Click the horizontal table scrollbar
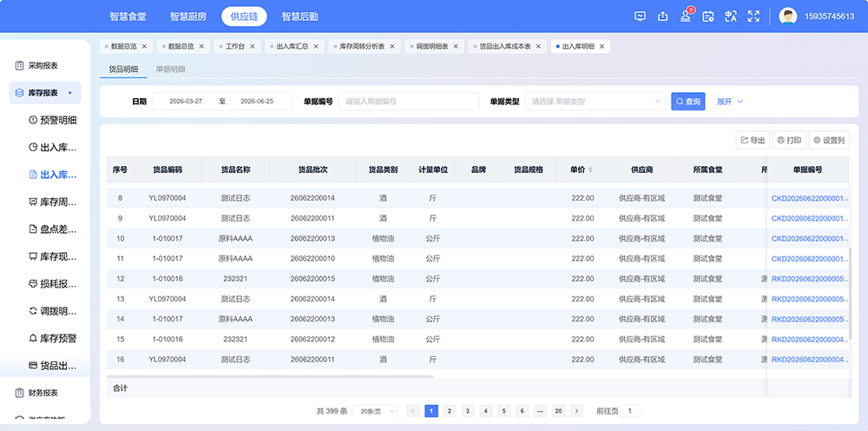The image size is (868, 431). [x=270, y=376]
